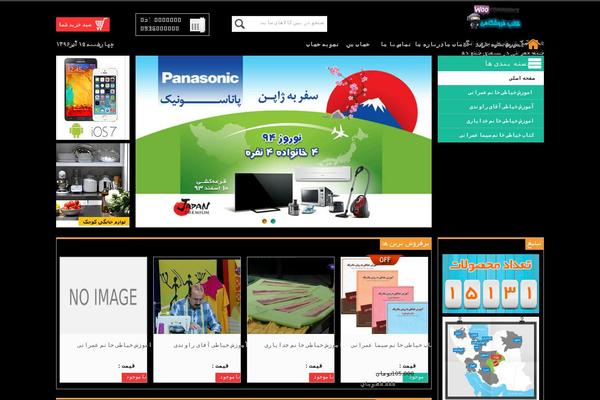Open the small kitchen appliances banner
This screenshot has width=600, height=400.
click(93, 185)
